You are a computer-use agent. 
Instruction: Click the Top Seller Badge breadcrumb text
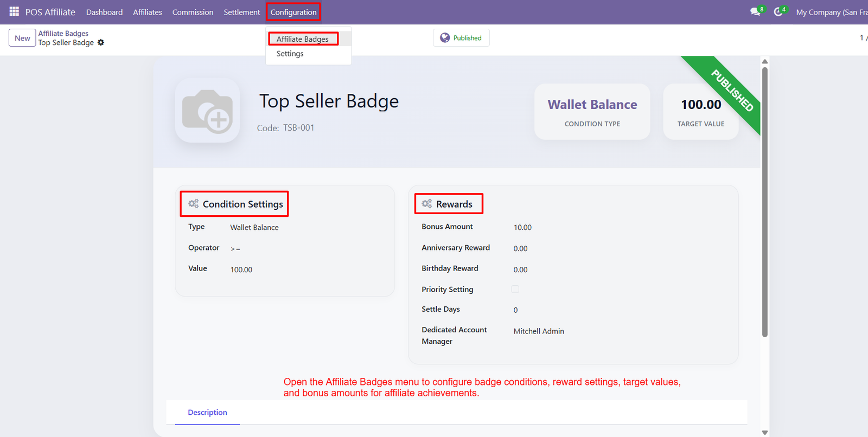[x=66, y=42]
